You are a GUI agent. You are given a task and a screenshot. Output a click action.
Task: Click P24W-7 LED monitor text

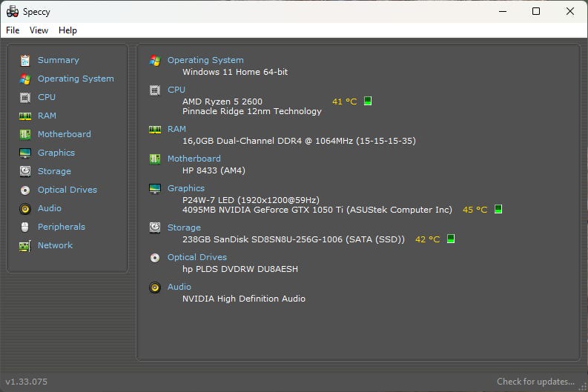click(251, 200)
